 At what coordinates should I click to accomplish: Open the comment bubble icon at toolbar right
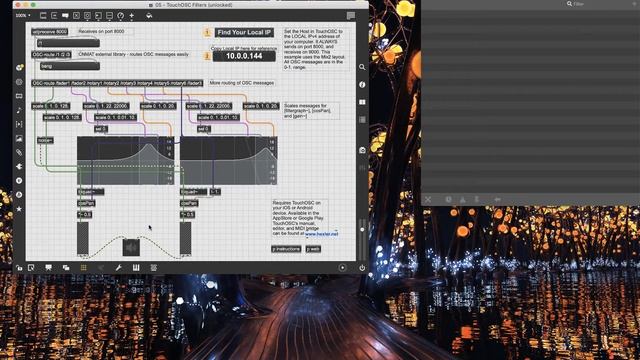pos(350,16)
